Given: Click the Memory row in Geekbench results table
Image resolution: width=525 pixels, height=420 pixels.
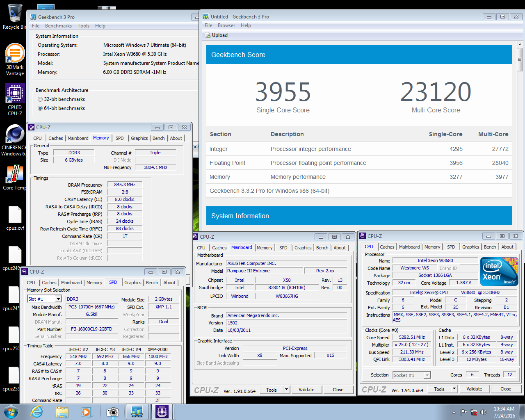Looking at the screenshot, I should click(x=359, y=177).
